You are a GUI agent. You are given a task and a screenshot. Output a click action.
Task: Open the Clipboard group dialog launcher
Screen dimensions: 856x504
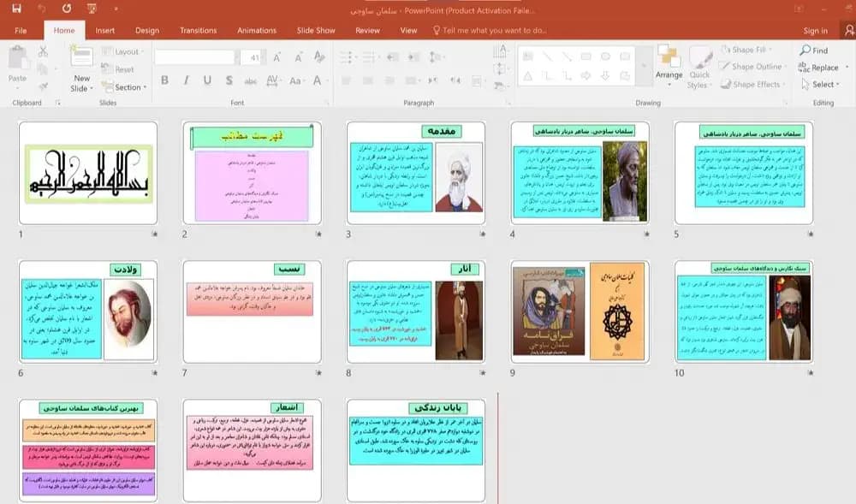tap(58, 103)
